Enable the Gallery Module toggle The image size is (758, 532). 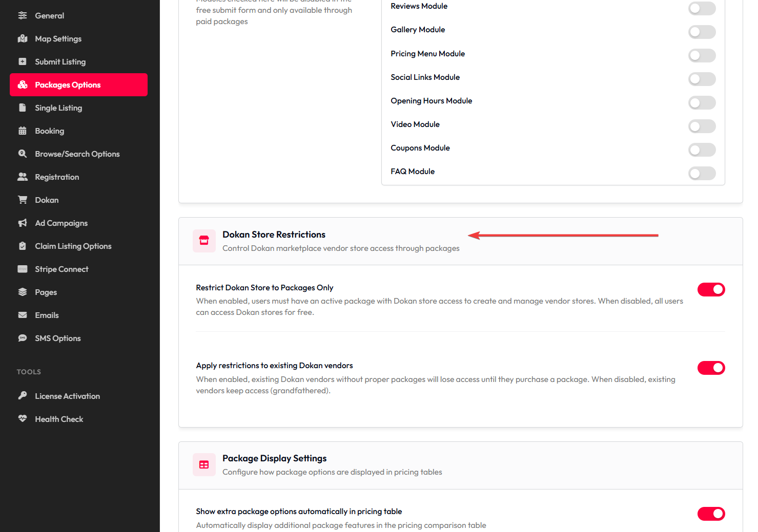tap(702, 32)
